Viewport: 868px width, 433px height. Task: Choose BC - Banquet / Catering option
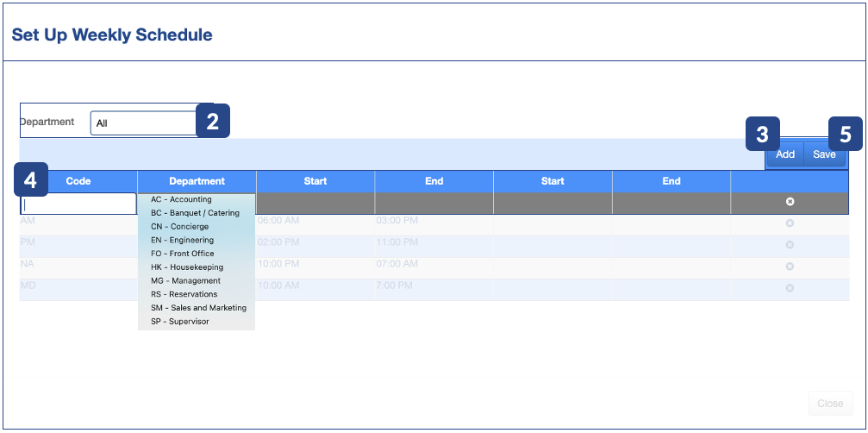pyautogui.click(x=195, y=213)
